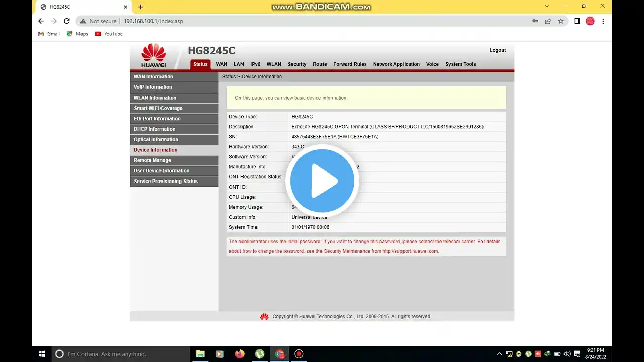Open the IPv6 tab

point(255,64)
